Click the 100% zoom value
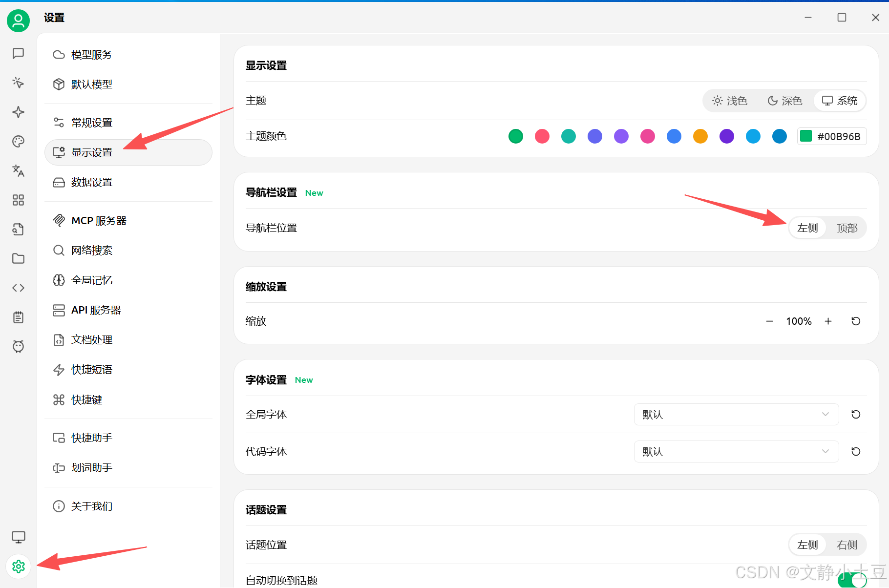 (x=799, y=321)
